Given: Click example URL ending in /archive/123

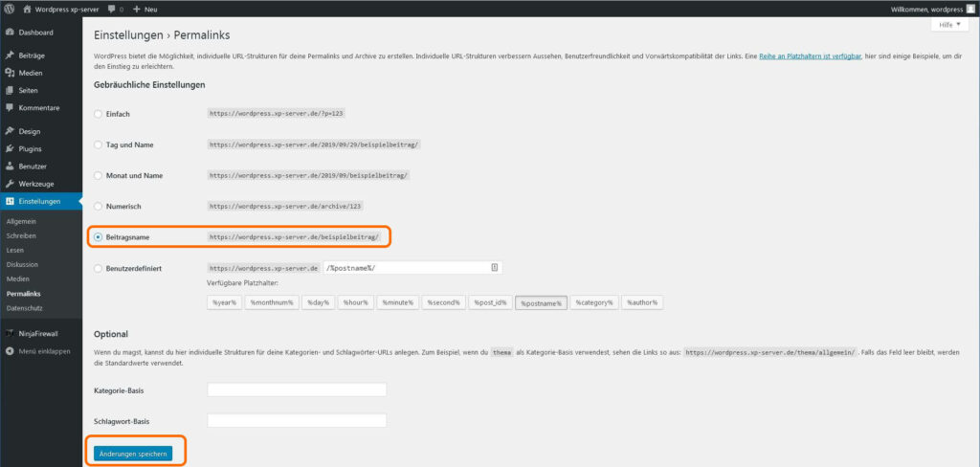Looking at the screenshot, I should point(285,206).
